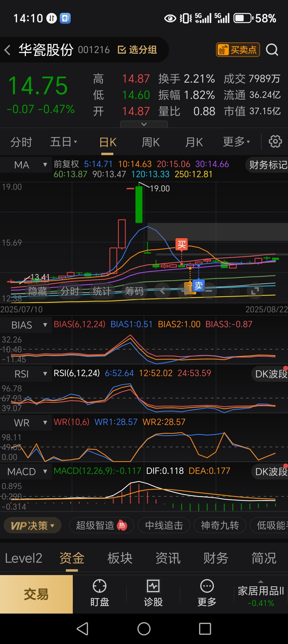Toggle 统计 statistics overlay button
Image resolution: width=288 pixels, height=644 pixels.
102,291
